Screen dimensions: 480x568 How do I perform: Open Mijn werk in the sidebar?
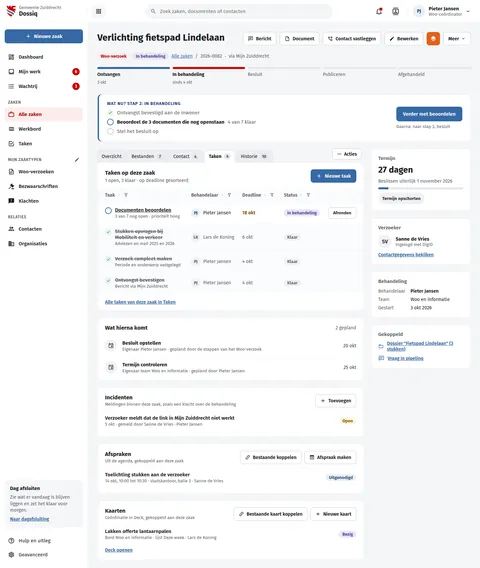[x=43, y=72]
